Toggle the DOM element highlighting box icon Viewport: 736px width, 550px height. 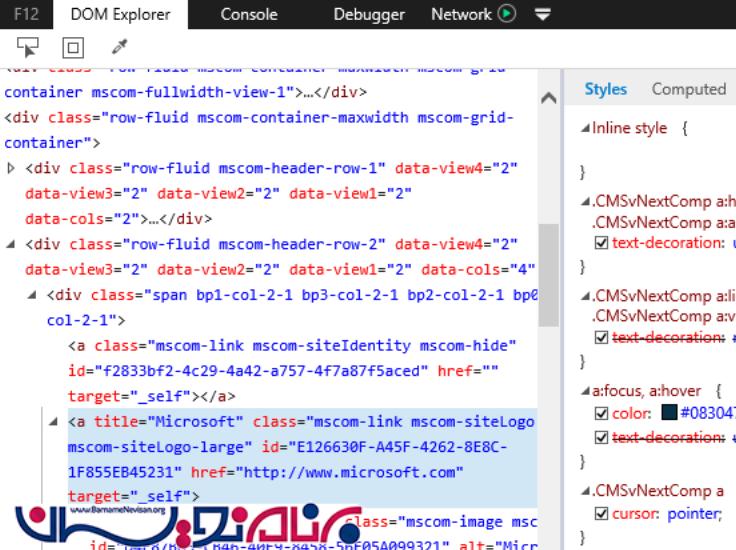72,47
